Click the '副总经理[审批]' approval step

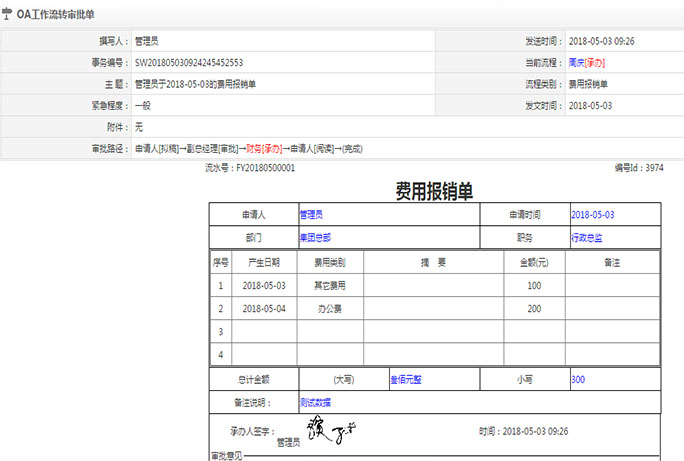tap(212, 149)
